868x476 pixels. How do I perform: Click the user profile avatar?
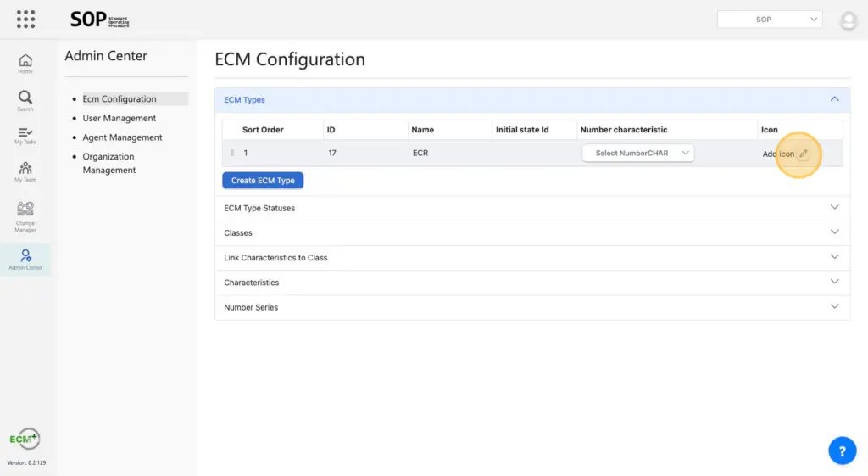pos(848,20)
